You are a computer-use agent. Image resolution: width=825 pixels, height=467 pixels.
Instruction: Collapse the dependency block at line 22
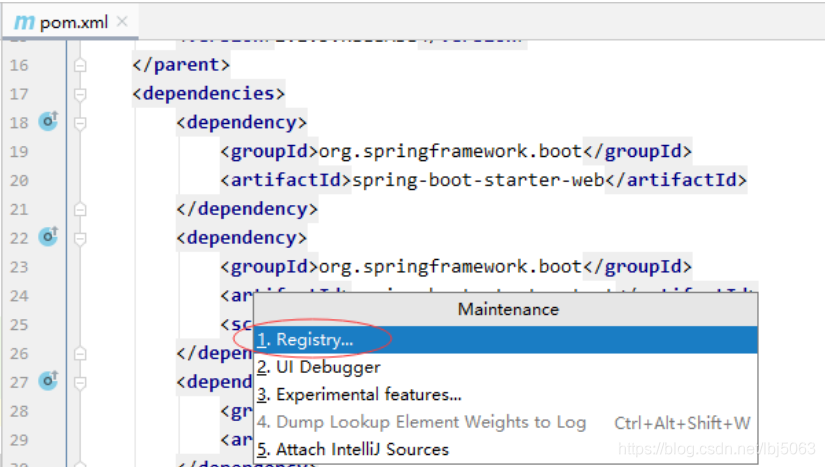80,238
